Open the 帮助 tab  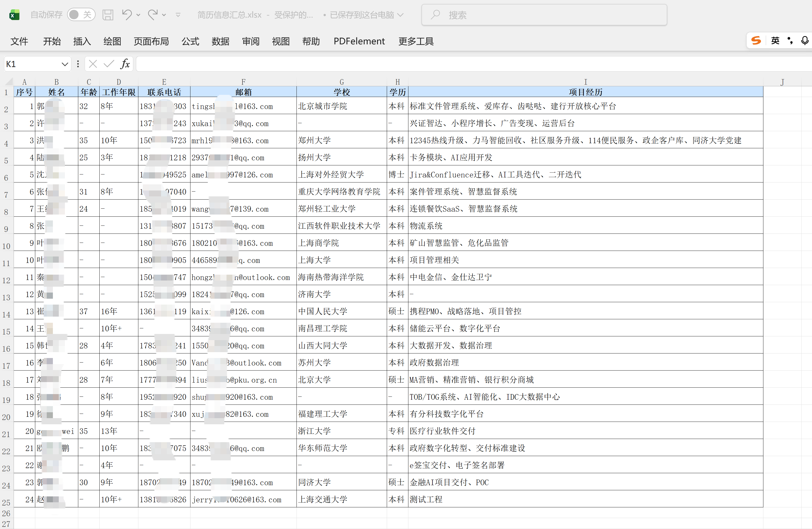click(311, 41)
